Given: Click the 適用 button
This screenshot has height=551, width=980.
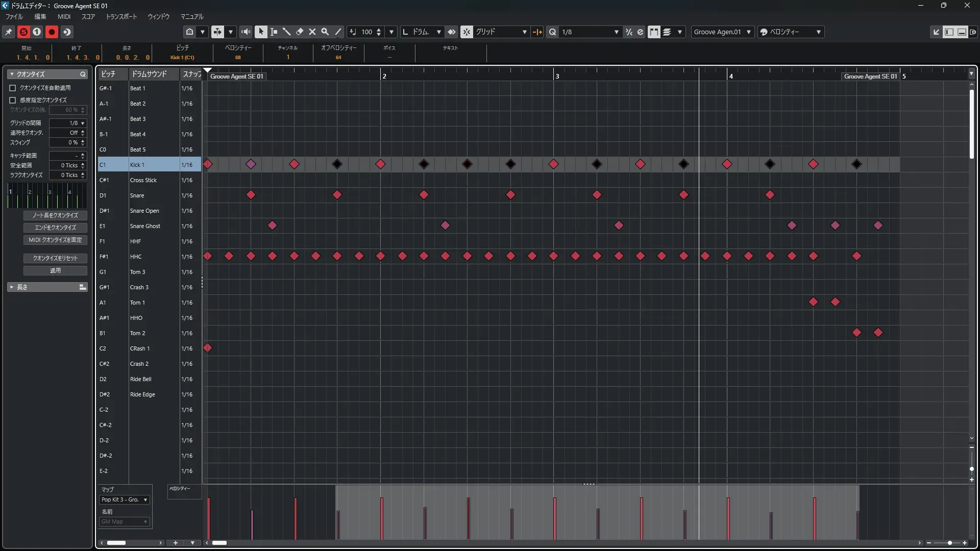Looking at the screenshot, I should 55,270.
